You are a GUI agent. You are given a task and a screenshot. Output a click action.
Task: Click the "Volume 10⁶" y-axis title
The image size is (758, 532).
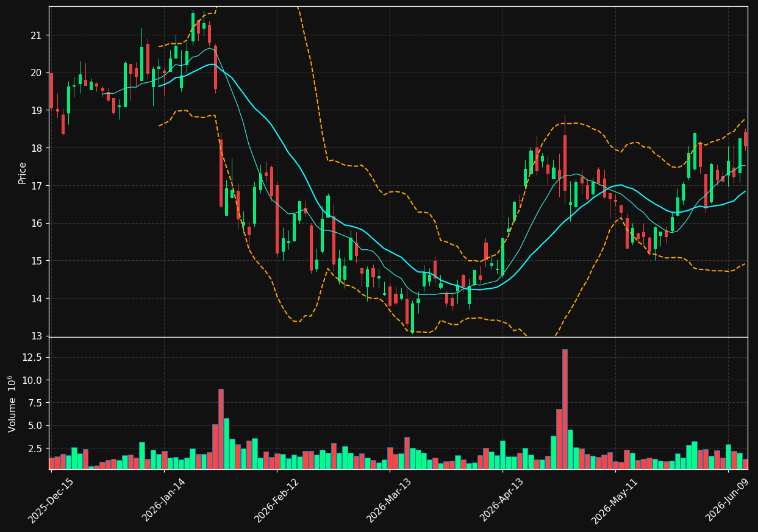pyautogui.click(x=12, y=403)
